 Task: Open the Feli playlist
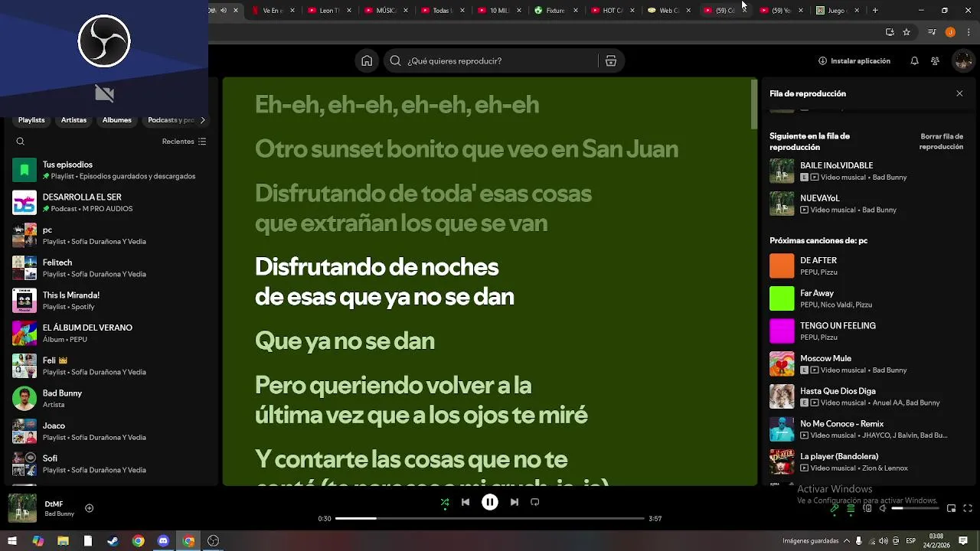click(x=109, y=366)
